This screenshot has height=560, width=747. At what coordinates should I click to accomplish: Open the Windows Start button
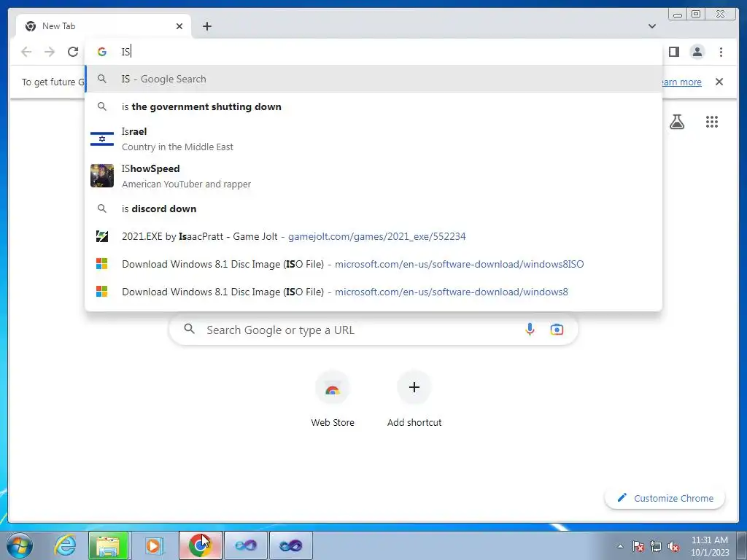[20, 545]
